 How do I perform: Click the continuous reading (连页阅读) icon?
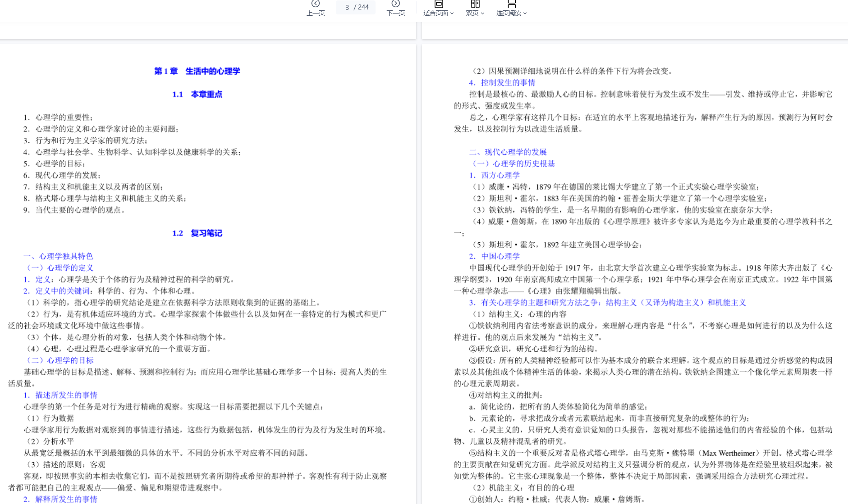[511, 4]
